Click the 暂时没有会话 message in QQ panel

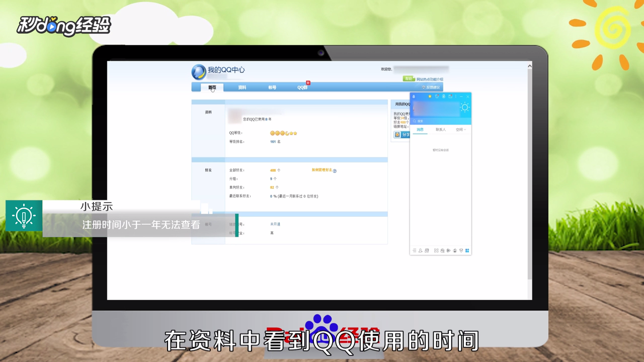click(440, 150)
